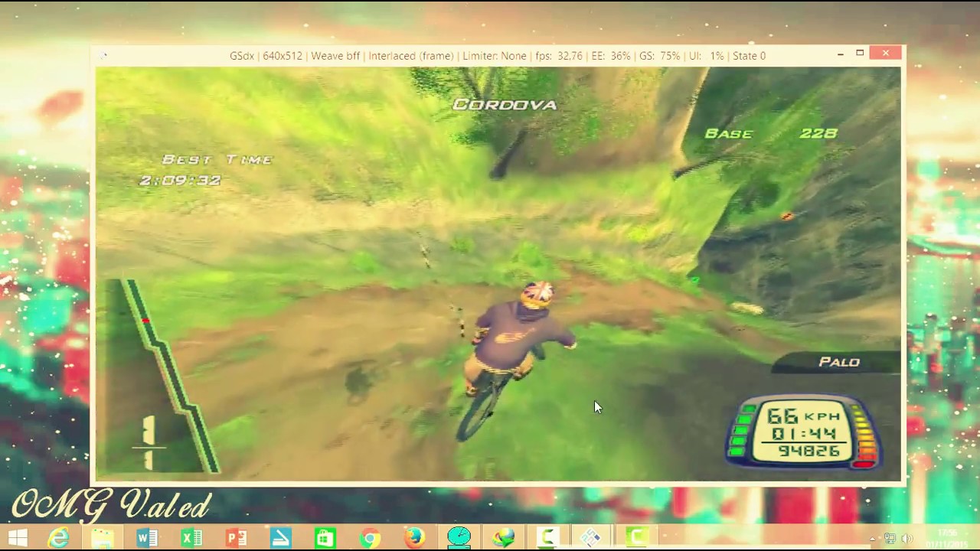Launch Microsoft PowerPoint from taskbar
This screenshot has width=980, height=551.
click(x=236, y=538)
